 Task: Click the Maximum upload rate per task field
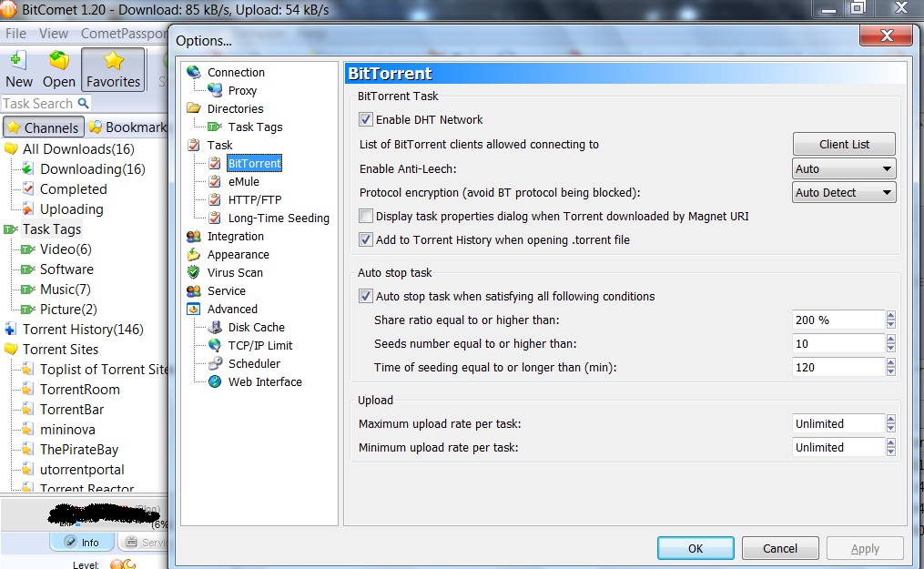coord(838,423)
